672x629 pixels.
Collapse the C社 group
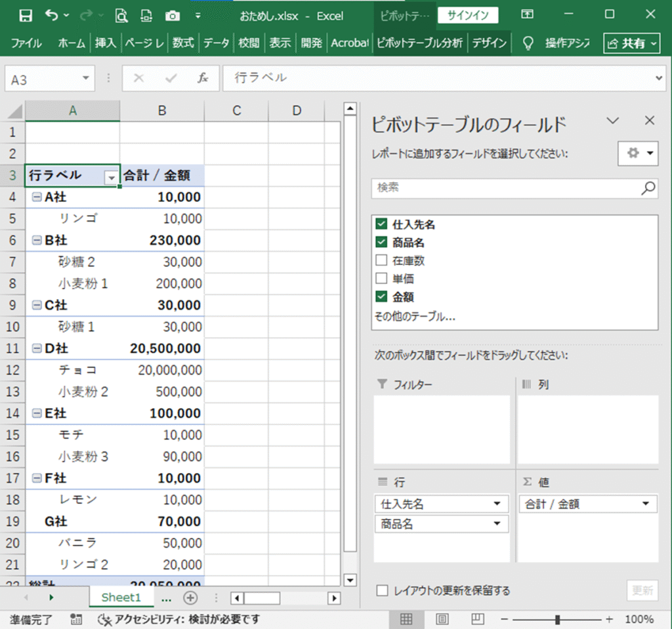(x=37, y=305)
